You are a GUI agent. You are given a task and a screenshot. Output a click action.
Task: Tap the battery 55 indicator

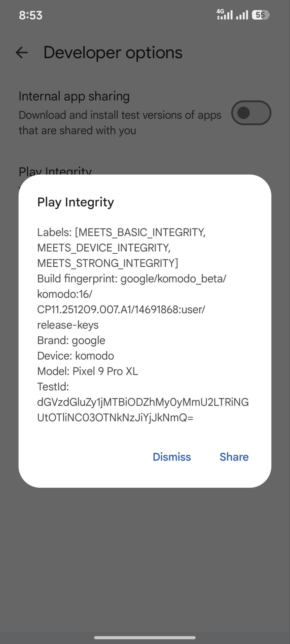point(261,15)
